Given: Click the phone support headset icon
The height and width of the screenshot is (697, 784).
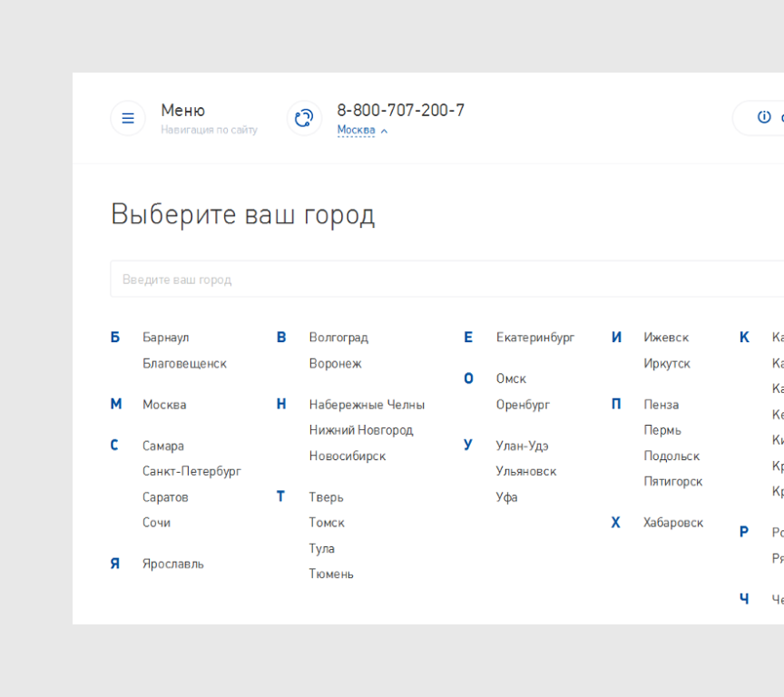Looking at the screenshot, I should coord(304,118).
